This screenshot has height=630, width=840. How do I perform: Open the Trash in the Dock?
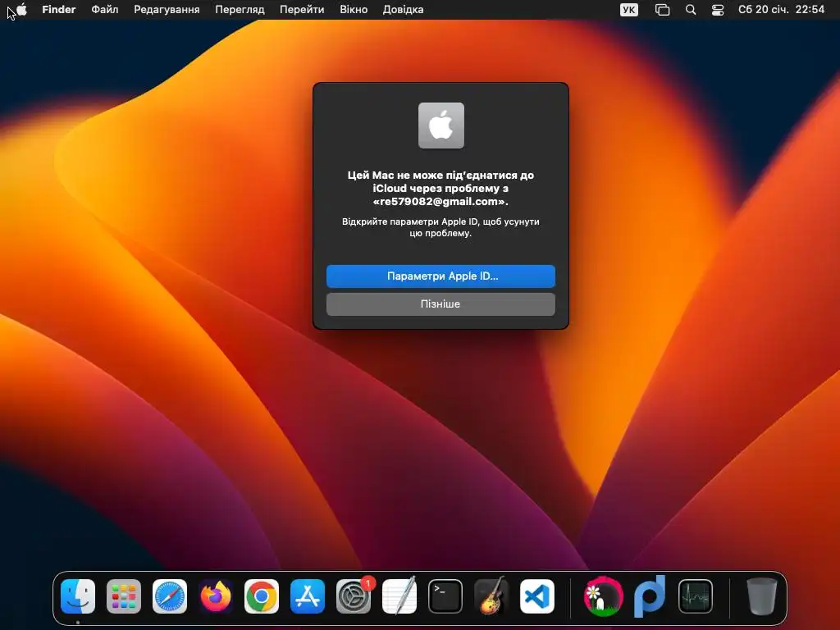(761, 596)
